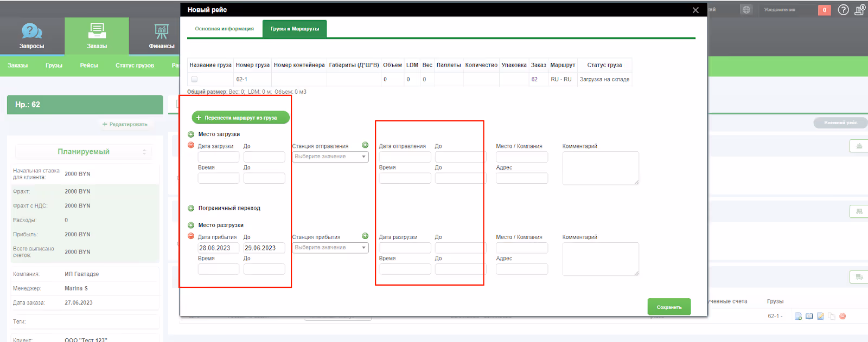
Task: Click the Дата прибытия field with 28.06.2023
Action: point(219,248)
